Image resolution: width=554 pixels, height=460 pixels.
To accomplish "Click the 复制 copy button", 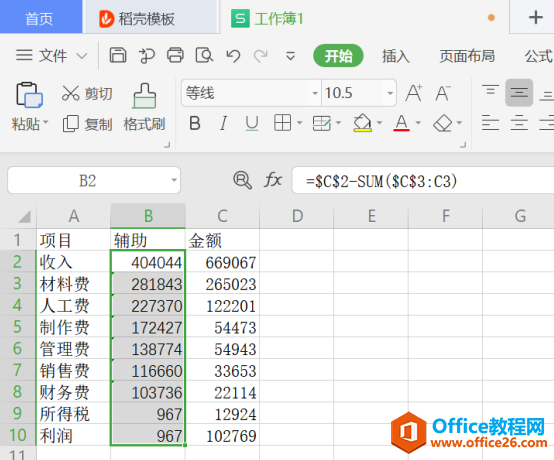I will (x=87, y=124).
